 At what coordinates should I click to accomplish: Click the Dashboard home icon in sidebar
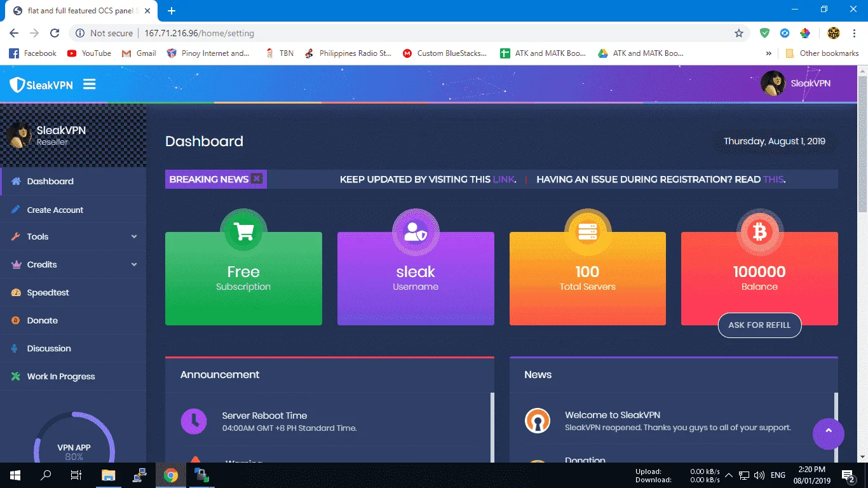pos(16,181)
